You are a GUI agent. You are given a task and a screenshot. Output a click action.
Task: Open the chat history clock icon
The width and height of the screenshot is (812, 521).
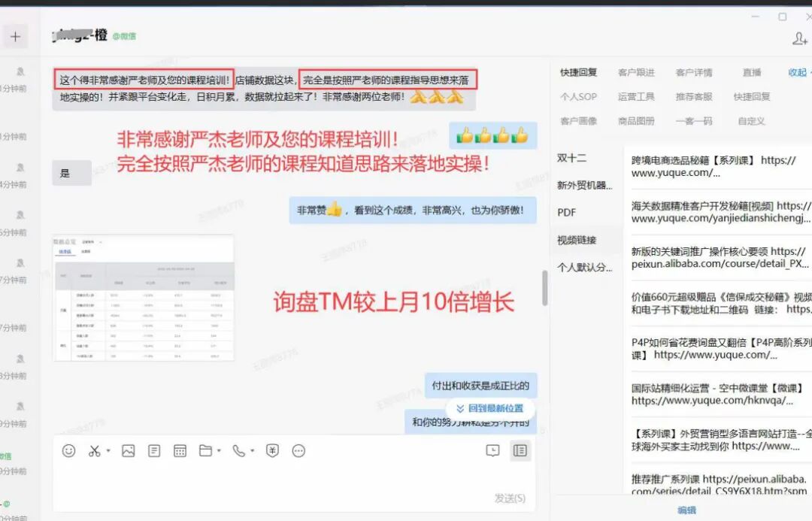click(x=492, y=450)
